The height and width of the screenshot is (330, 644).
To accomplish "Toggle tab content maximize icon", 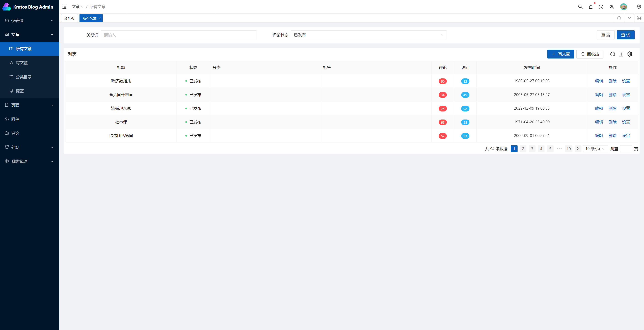I will tap(639, 18).
